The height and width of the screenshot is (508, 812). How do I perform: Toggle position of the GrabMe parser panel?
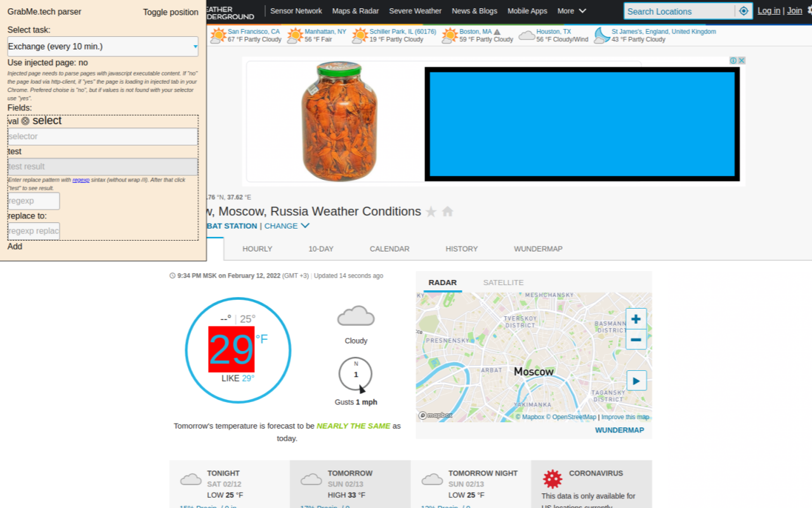(x=171, y=12)
